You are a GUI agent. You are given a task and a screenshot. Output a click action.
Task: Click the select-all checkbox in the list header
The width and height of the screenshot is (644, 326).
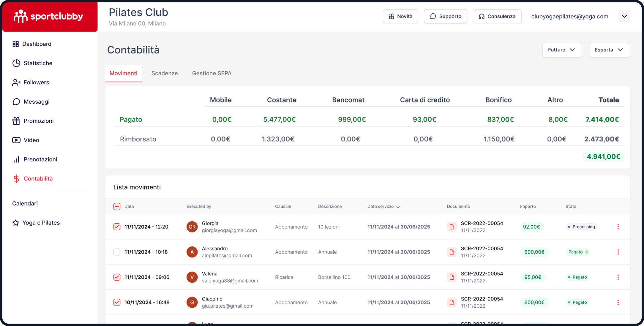click(117, 206)
